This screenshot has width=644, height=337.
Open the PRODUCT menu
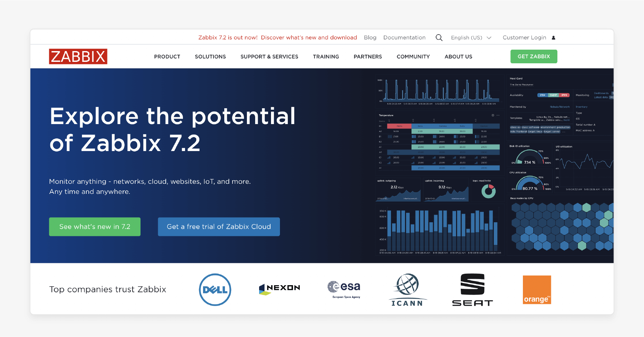167,56
